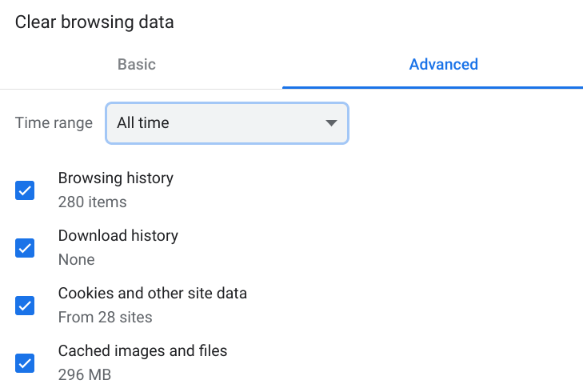Click the '280 items' count text
Image resolution: width=583 pixels, height=392 pixels.
pos(92,202)
